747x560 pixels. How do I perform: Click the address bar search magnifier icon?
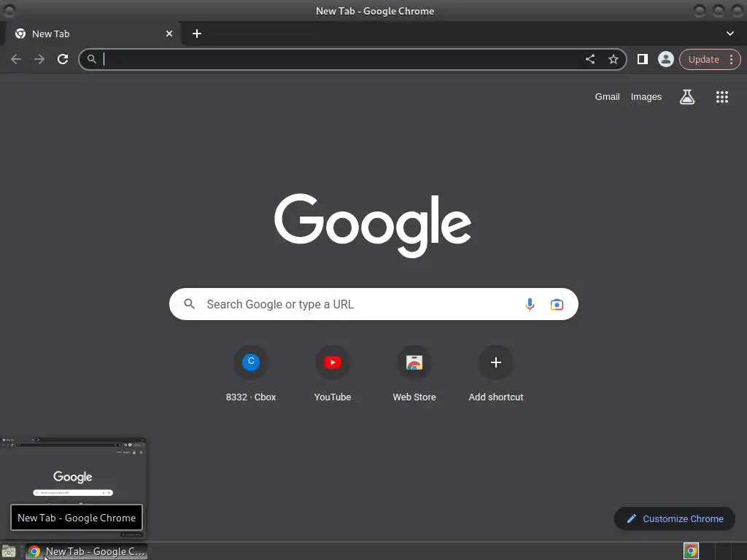click(91, 59)
